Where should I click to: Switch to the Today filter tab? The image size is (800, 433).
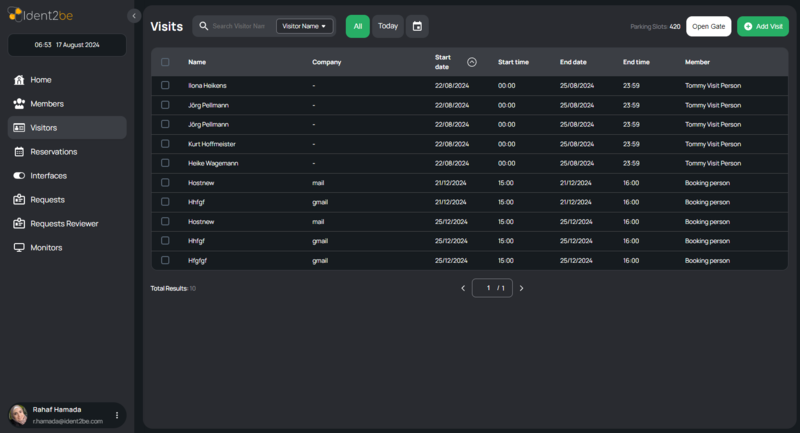click(388, 26)
